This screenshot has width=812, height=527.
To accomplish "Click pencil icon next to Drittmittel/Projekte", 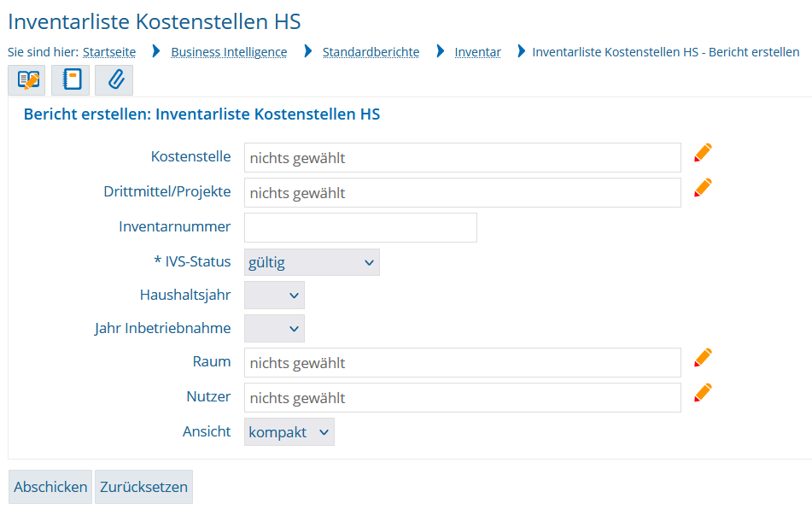I will tap(703, 188).
